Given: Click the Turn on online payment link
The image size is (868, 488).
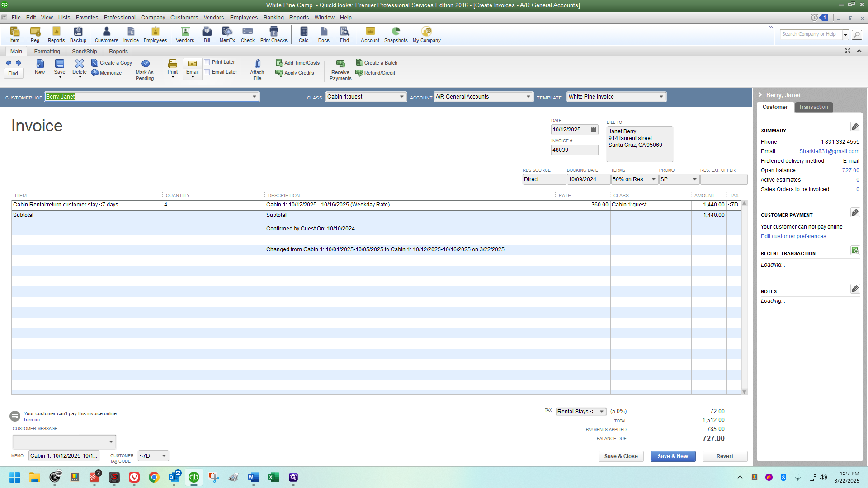Looking at the screenshot, I should click(31, 420).
